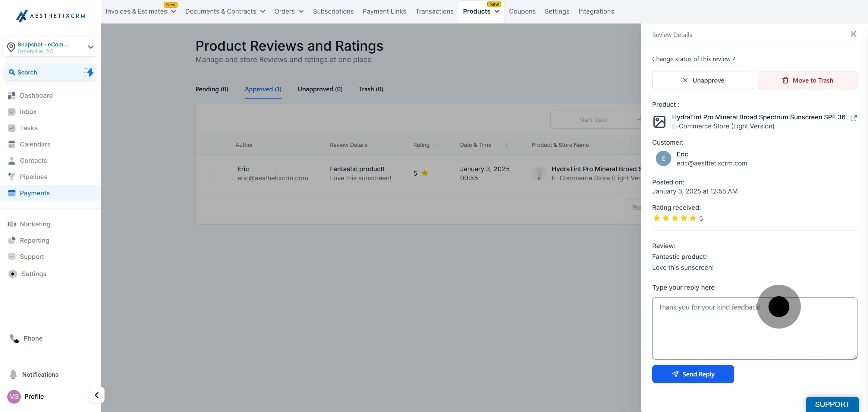Click the Send Reply button
This screenshot has width=868, height=412.
coord(693,374)
